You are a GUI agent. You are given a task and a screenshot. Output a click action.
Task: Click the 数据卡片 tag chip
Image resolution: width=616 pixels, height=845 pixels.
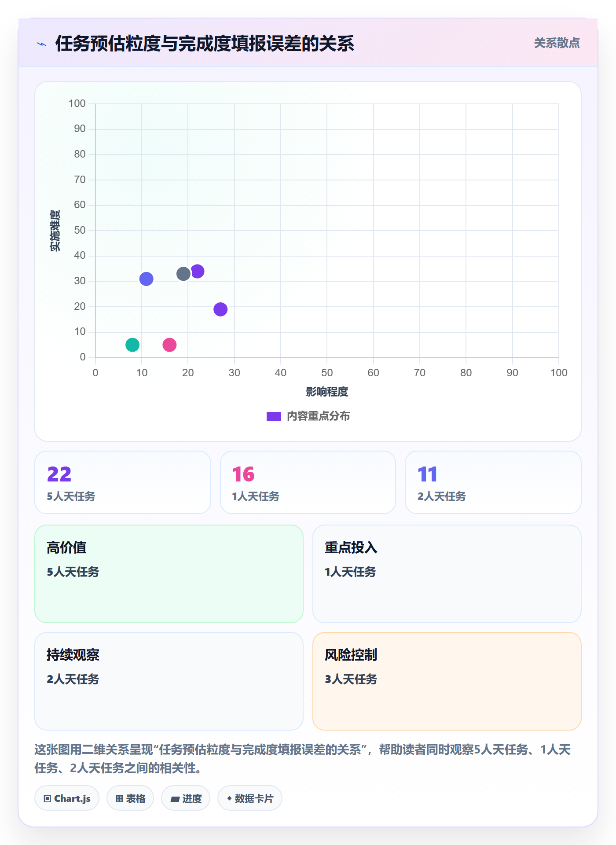pos(250,798)
